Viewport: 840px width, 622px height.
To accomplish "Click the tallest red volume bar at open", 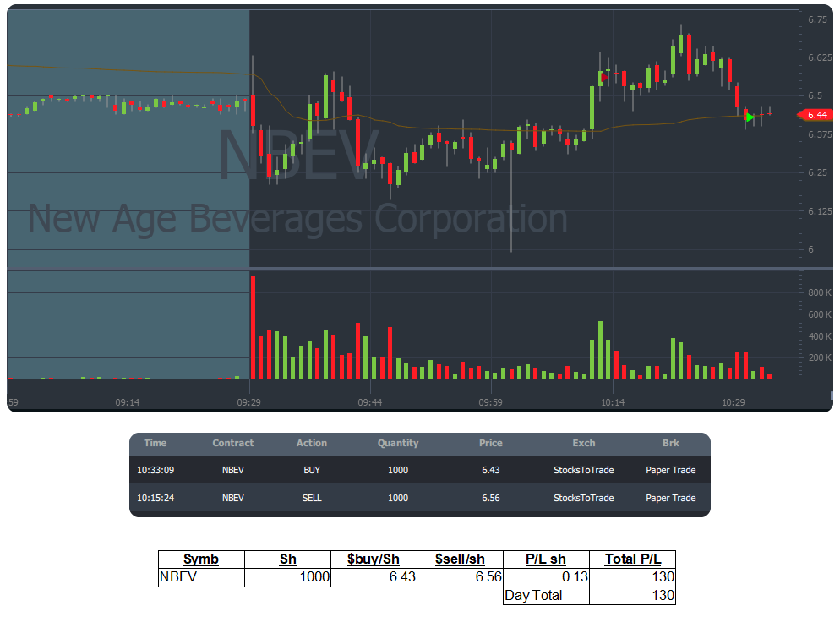I will pos(253,326).
